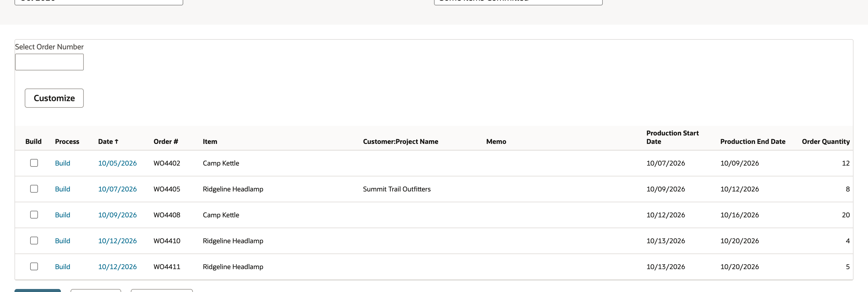Sort by the Customer:Project Name header

click(401, 141)
